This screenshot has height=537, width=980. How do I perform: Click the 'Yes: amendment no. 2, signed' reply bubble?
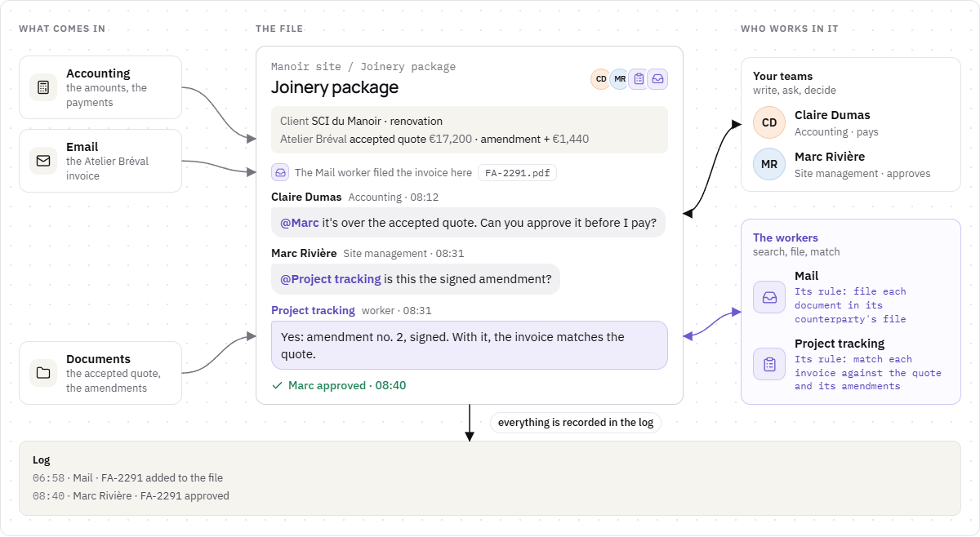pyautogui.click(x=470, y=345)
